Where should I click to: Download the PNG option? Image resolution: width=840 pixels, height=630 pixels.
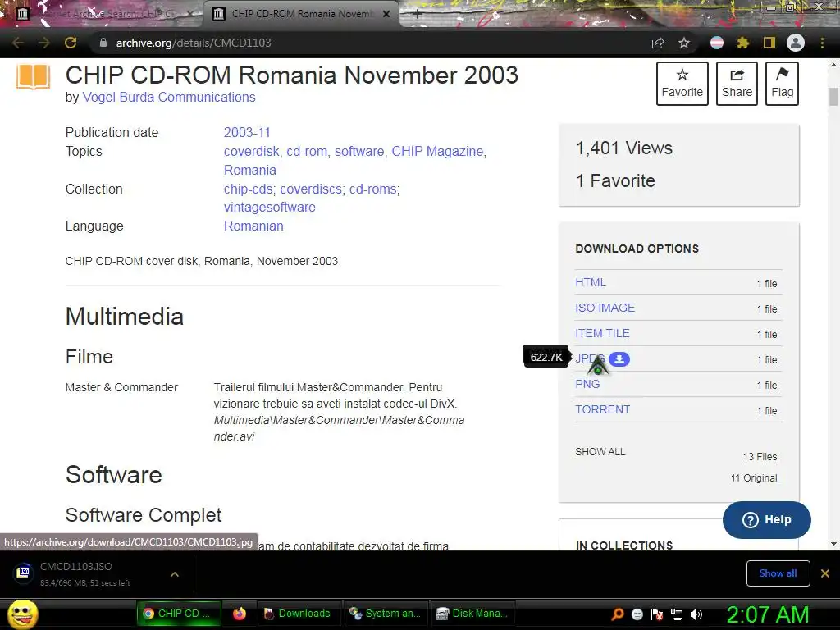(587, 384)
